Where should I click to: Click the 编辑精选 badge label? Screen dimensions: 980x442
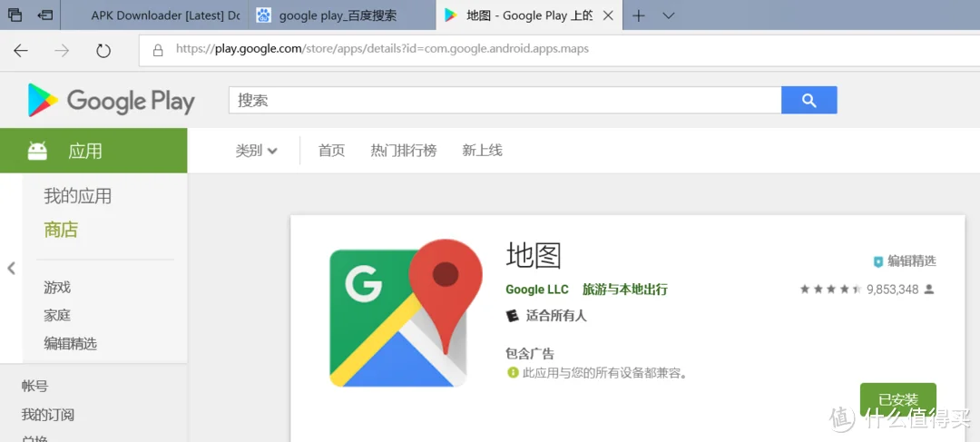pos(912,261)
